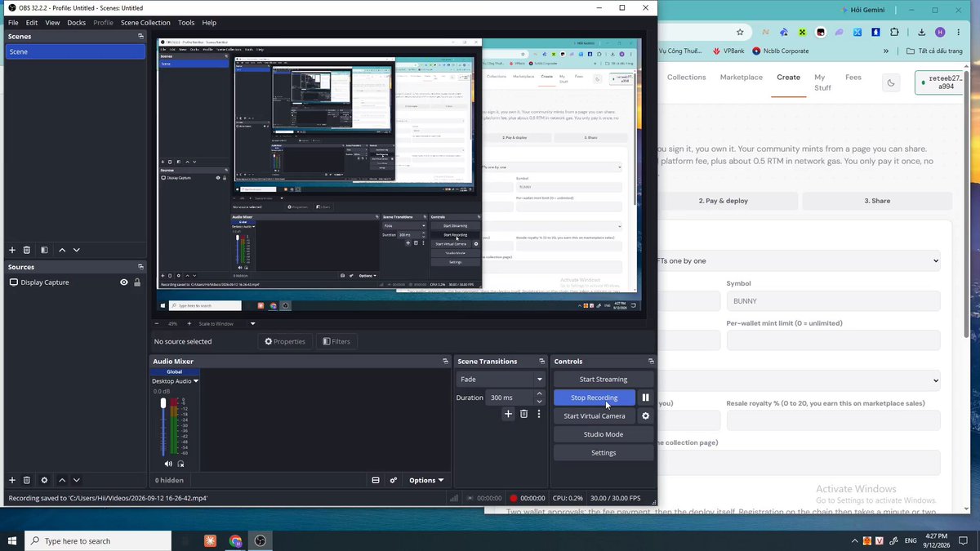
Task: Open the Audio Mixer Options dropdown
Action: pyautogui.click(x=426, y=480)
